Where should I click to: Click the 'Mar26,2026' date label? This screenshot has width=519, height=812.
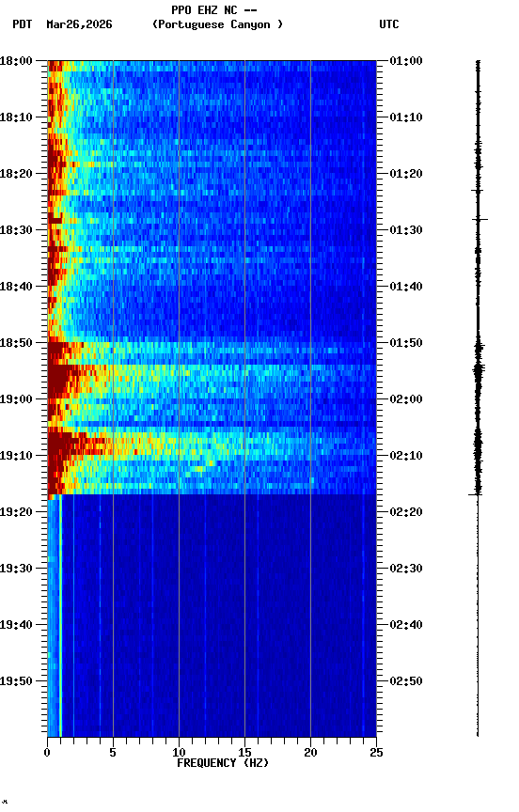click(79, 24)
